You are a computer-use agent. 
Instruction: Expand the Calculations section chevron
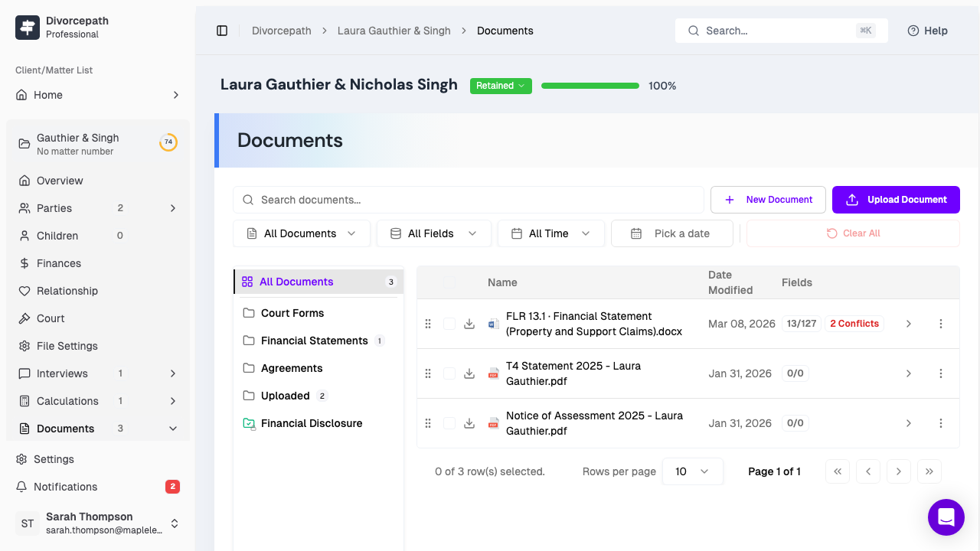pyautogui.click(x=173, y=401)
